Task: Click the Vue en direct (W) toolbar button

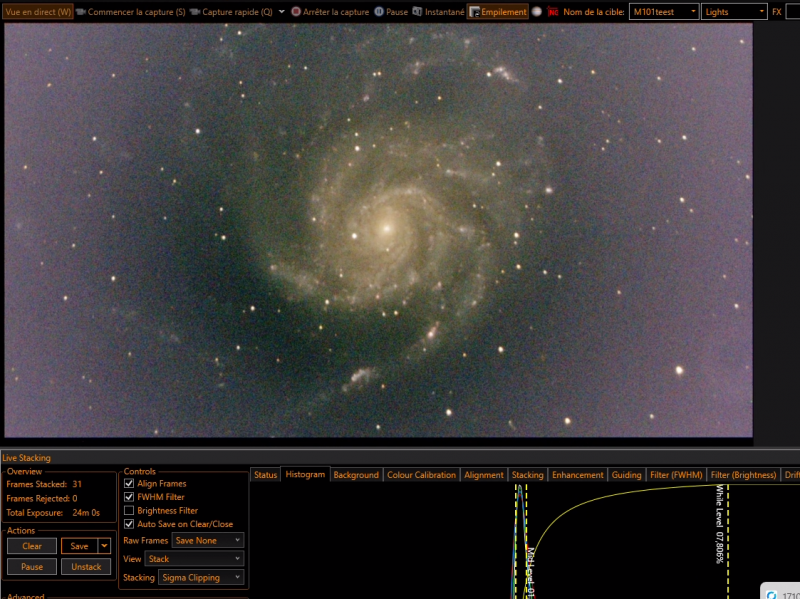Action: pos(38,12)
